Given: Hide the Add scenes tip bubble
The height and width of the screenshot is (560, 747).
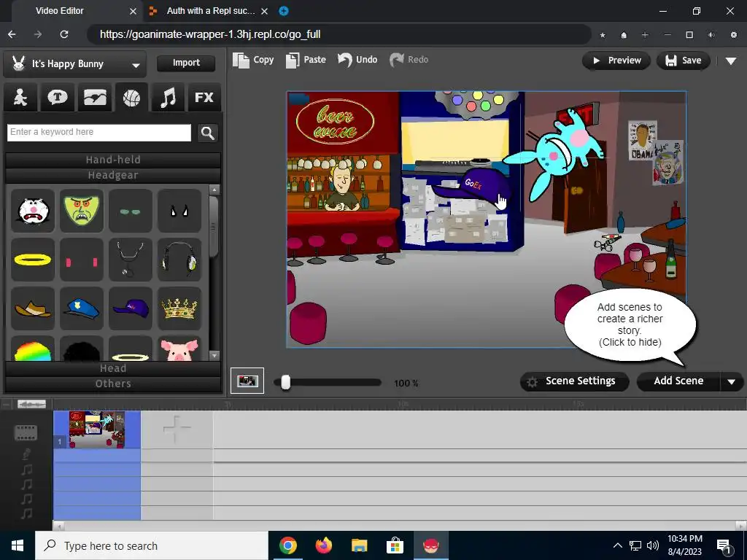Looking at the screenshot, I should pyautogui.click(x=630, y=324).
